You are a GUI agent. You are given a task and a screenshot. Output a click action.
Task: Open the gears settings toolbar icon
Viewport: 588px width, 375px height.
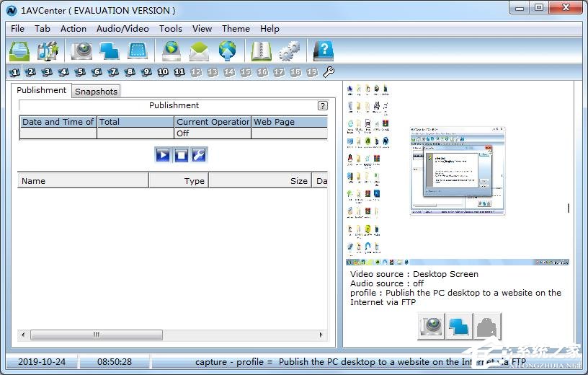pyautogui.click(x=290, y=51)
